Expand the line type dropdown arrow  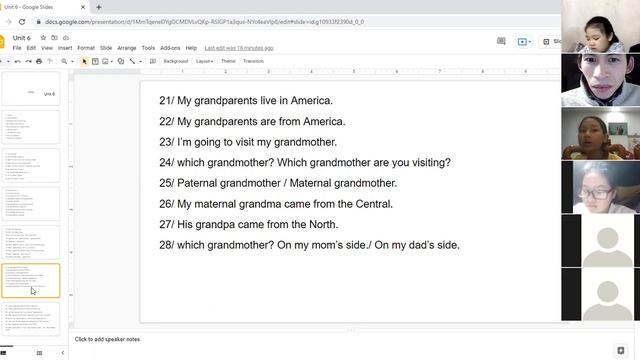[x=140, y=61]
